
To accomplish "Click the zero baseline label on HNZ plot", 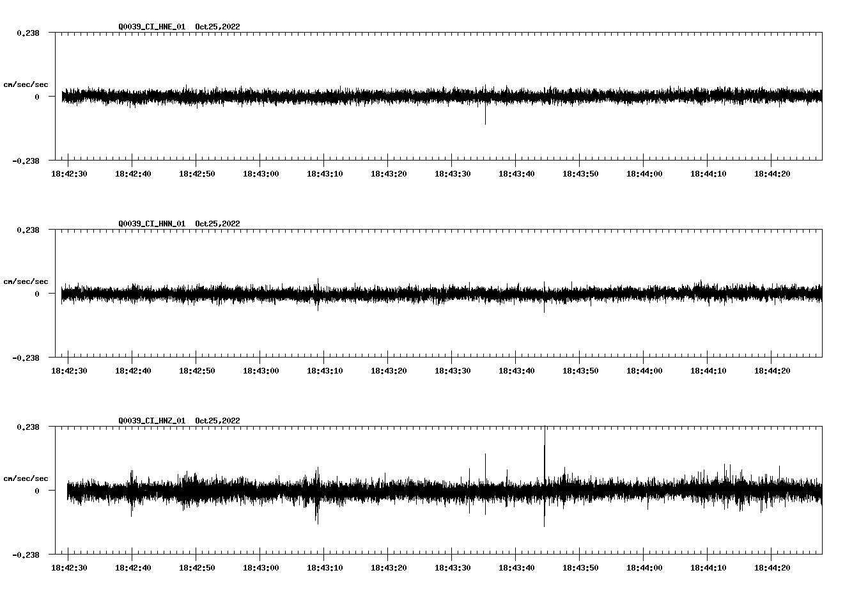I will tap(37, 491).
